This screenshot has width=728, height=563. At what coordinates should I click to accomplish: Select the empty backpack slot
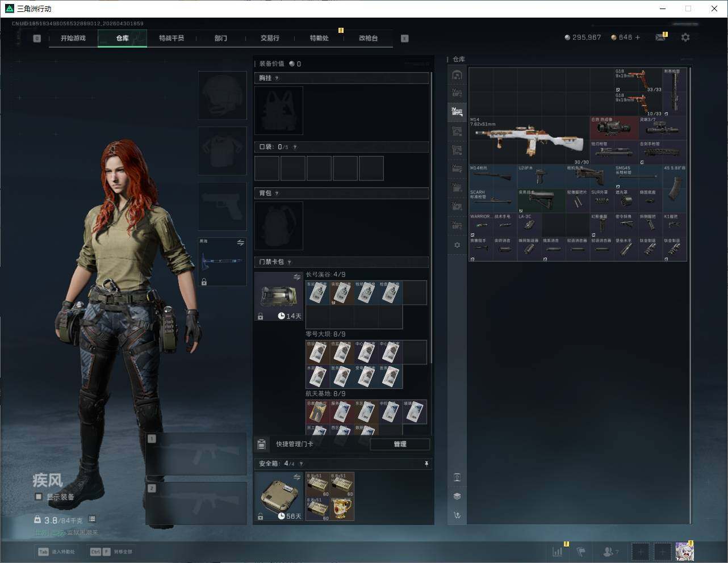279,225
